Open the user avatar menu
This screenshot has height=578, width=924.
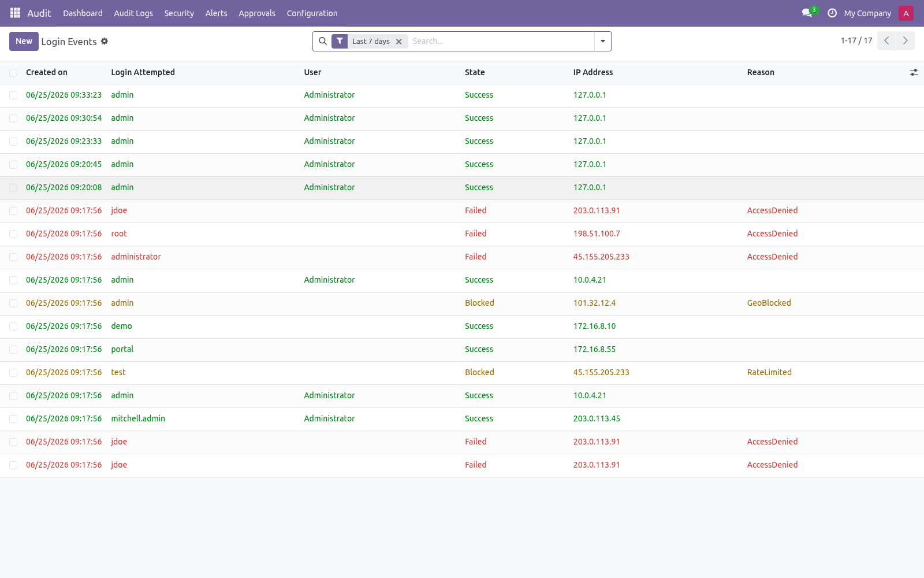coord(906,13)
